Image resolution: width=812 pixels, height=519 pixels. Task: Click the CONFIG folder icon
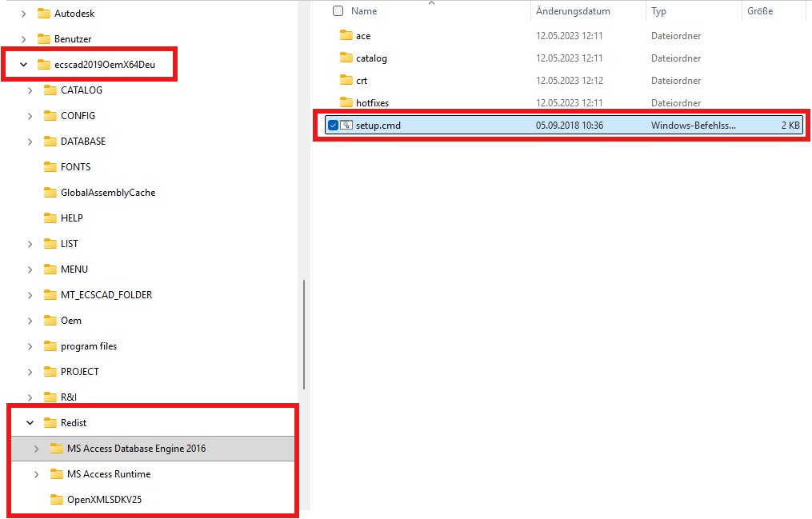[x=50, y=115]
